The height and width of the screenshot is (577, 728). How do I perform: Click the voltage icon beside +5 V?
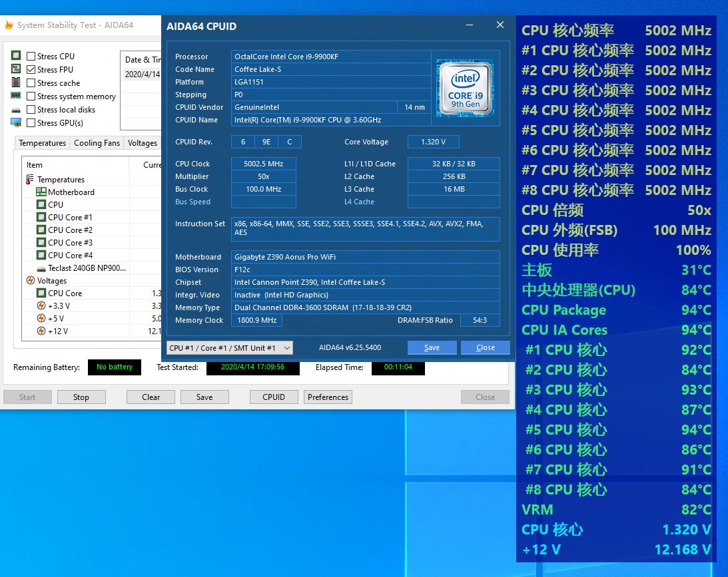pos(41,318)
